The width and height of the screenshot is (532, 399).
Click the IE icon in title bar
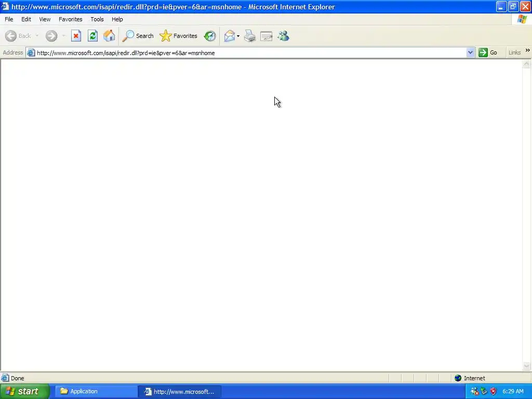coord(5,6)
